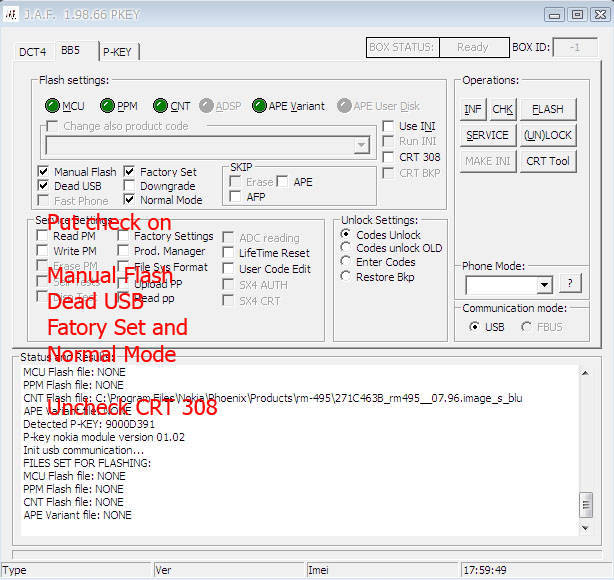Check the Read PM option
The height and width of the screenshot is (580, 614).
point(42,236)
